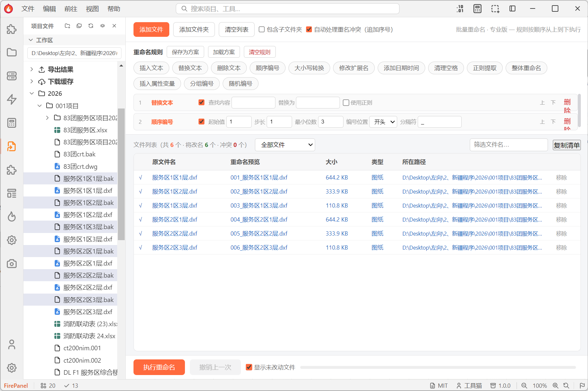The width and height of the screenshot is (588, 391).
Task: Toggle 自动处理重名冲突 checkbox
Action: point(309,30)
